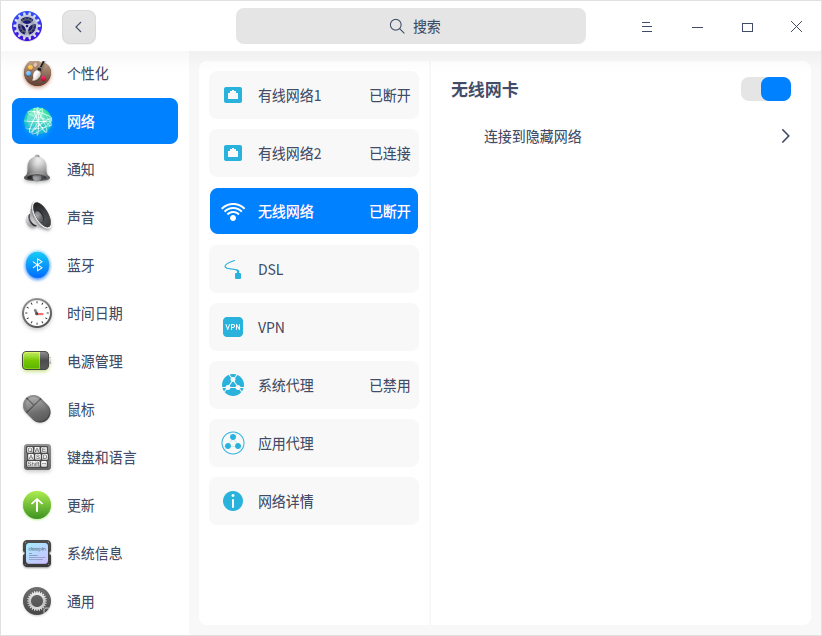The width and height of the screenshot is (822, 636).
Task: Open the General settings gear icon
Action: [x=37, y=601]
